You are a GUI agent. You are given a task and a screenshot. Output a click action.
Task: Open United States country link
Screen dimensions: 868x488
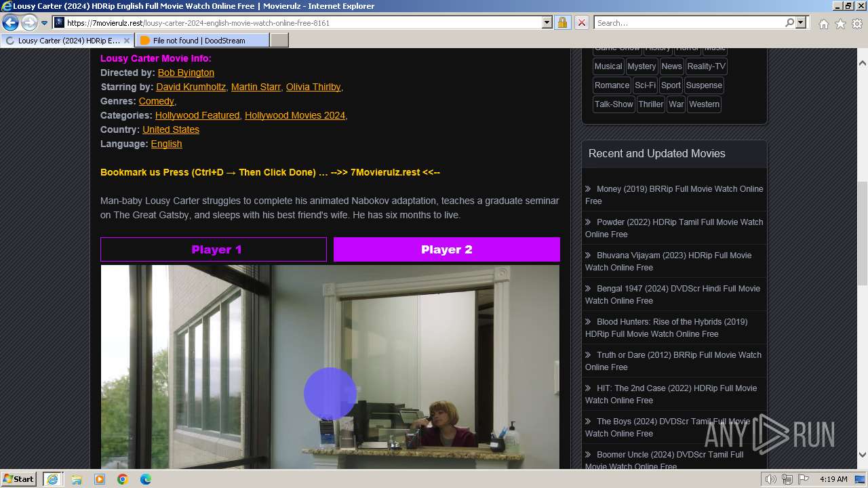(x=171, y=129)
